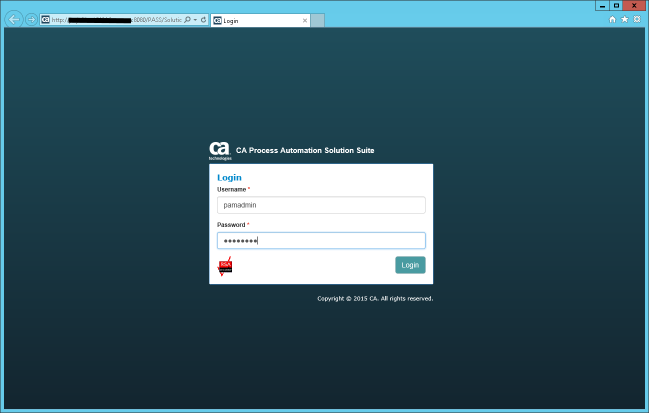
Task: Click the "CA Process Automation Solution Suite" title
Action: [x=305, y=151]
